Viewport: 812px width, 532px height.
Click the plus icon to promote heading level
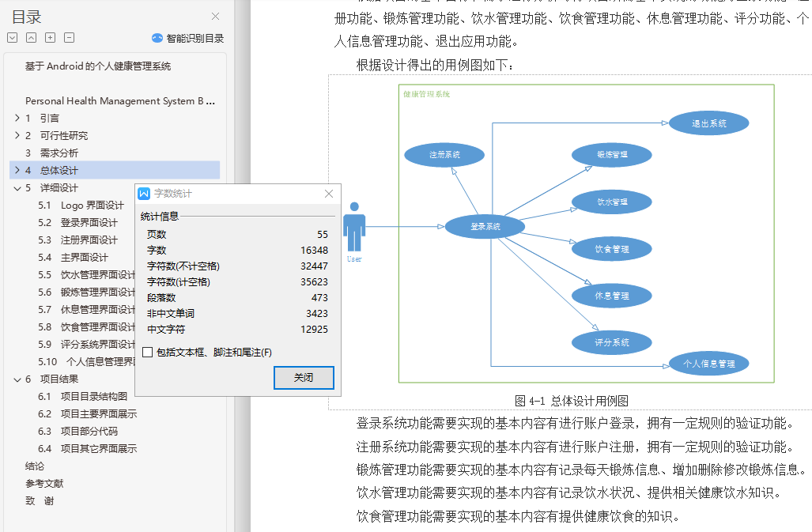(x=51, y=38)
